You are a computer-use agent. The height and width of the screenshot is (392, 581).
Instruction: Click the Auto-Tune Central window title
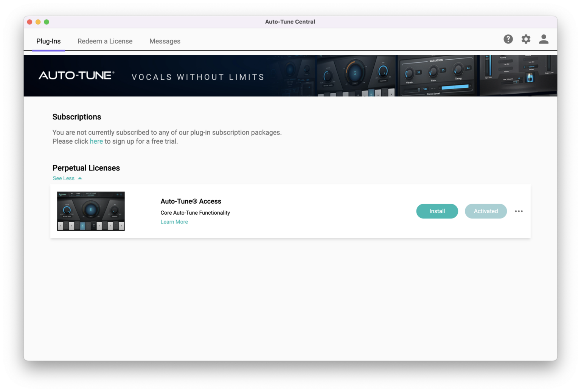point(290,22)
